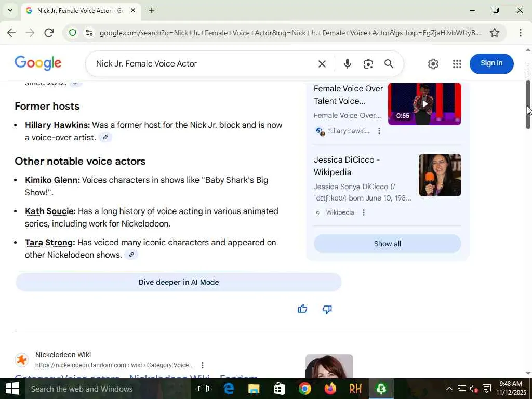Open Female Voice Over Talent Voice result
The width and height of the screenshot is (532, 399).
[348, 95]
